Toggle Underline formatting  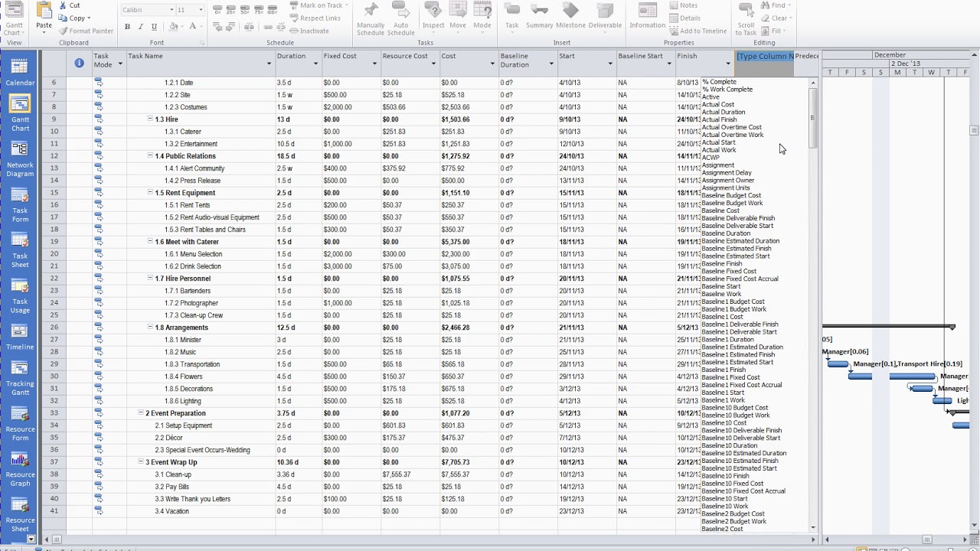[154, 27]
